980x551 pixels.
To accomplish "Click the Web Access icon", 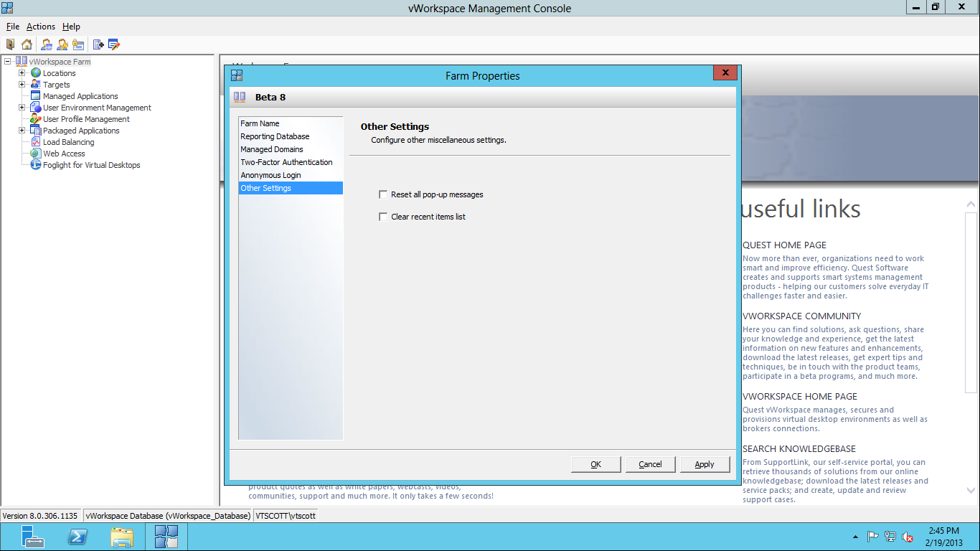I will pos(36,154).
